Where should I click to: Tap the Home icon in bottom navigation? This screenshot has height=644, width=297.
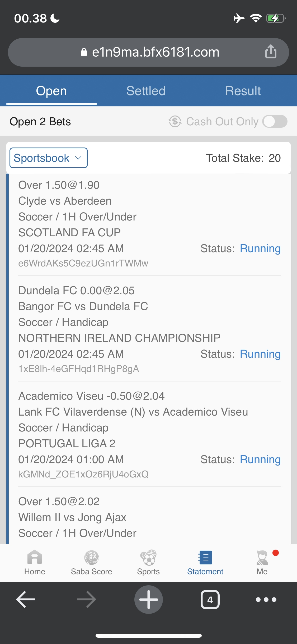point(35,558)
